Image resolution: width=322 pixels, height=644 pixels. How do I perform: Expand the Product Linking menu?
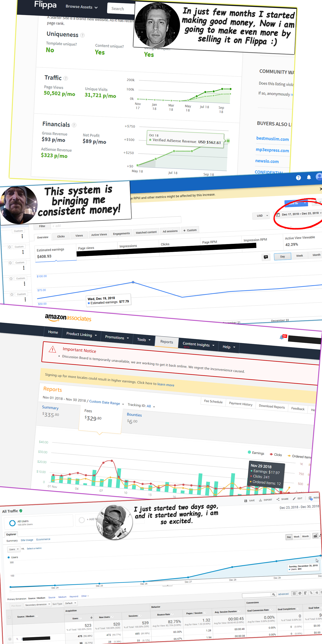[82, 334]
